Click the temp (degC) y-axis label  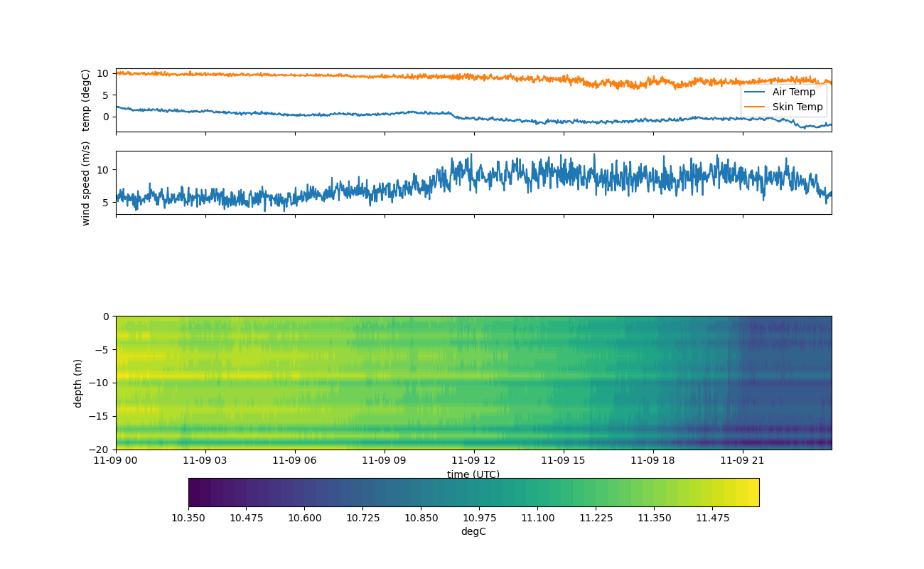(86, 100)
